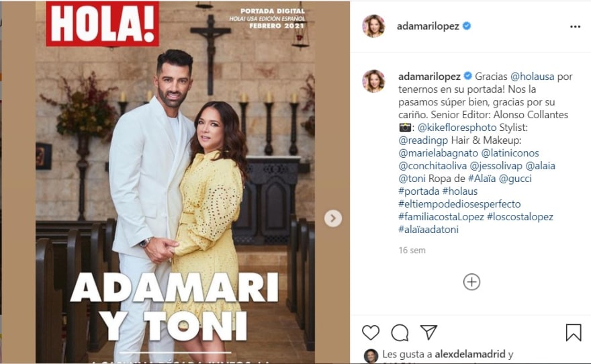Image resolution: width=591 pixels, height=364 pixels.
Task: Open the @marielabagnato profile link
Action: point(438,153)
